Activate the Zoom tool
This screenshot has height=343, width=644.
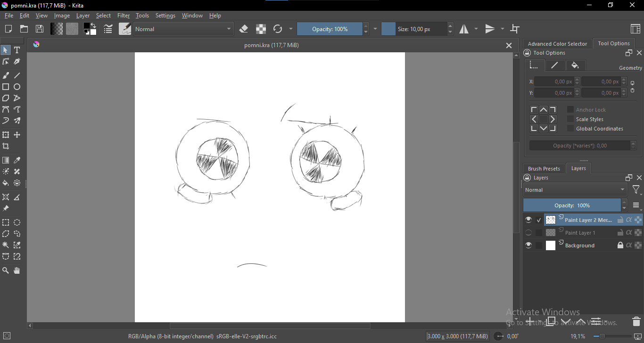[6, 270]
